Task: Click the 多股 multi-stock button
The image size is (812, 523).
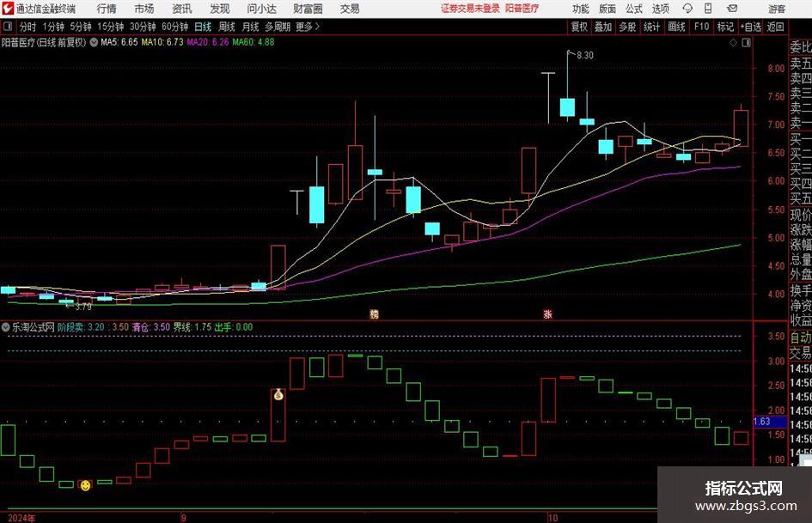Action: pyautogui.click(x=627, y=27)
